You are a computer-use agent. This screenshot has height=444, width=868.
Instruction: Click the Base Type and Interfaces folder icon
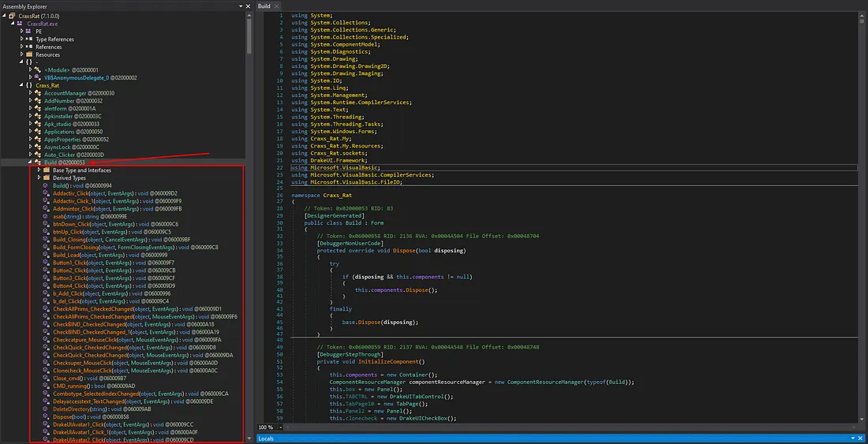47,170
